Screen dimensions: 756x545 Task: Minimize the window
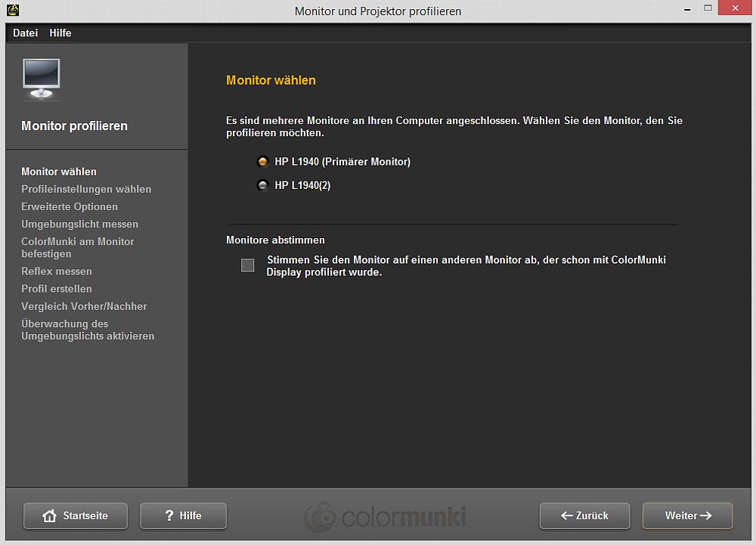(687, 8)
